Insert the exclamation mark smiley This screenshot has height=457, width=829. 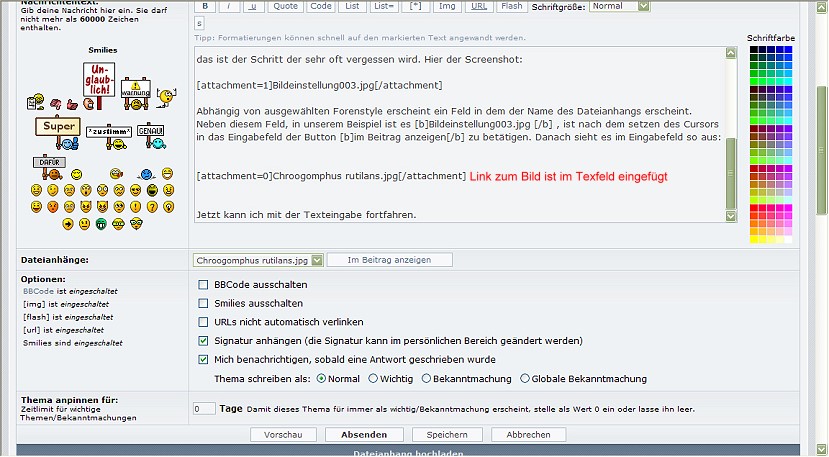(x=135, y=207)
